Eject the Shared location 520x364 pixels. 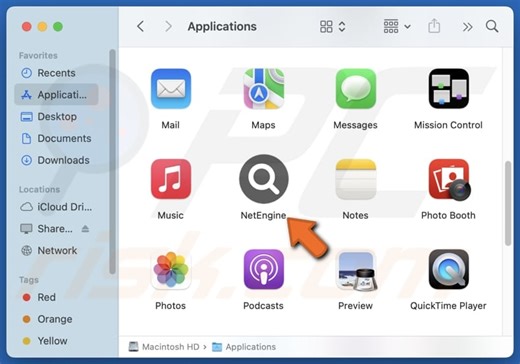(x=85, y=229)
